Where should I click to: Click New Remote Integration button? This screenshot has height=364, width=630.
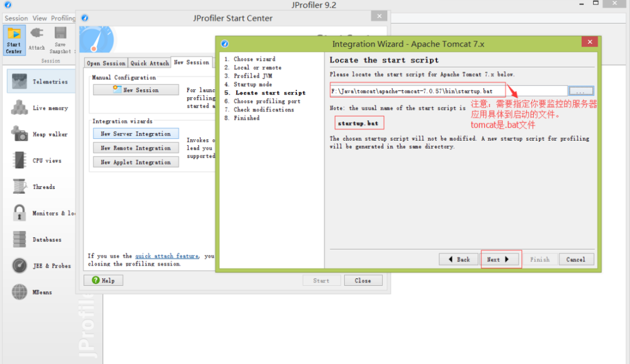click(136, 148)
